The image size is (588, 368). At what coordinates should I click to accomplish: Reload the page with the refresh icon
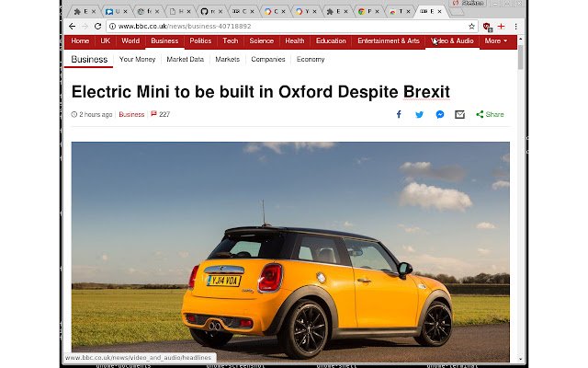(98, 27)
